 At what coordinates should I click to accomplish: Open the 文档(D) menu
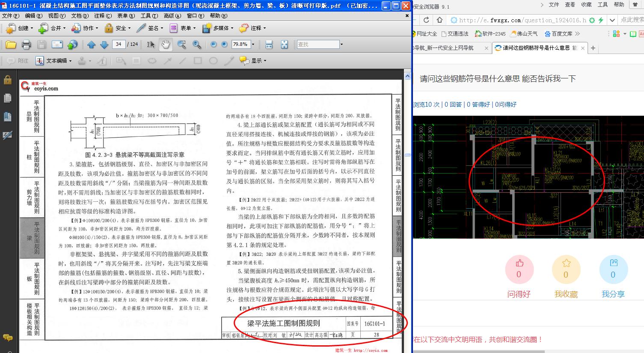(x=80, y=16)
